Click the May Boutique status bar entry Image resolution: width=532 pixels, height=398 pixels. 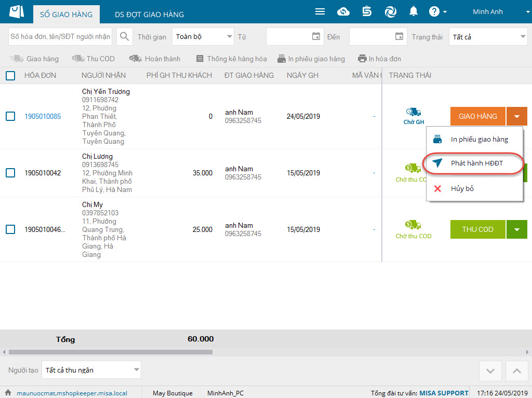(172, 393)
